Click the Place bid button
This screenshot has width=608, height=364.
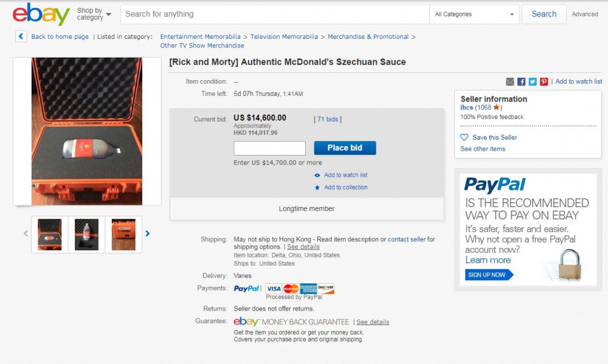[345, 148]
